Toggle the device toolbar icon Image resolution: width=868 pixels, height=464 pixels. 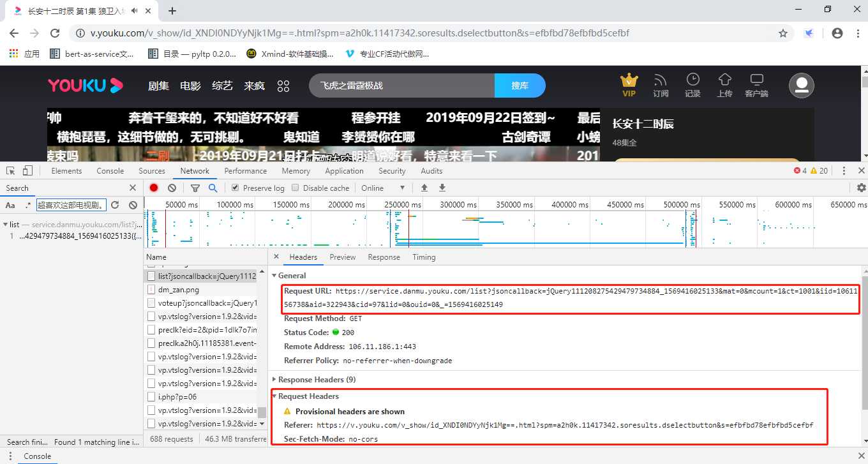point(27,170)
